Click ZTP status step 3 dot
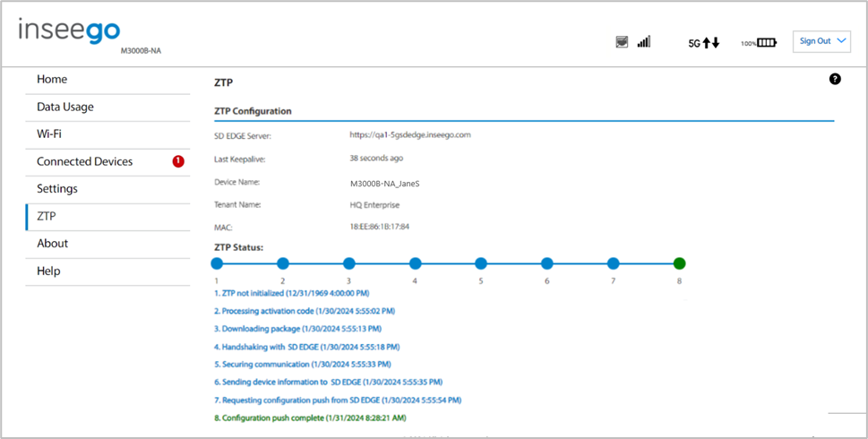This screenshot has height=439, width=868. pos(348,263)
